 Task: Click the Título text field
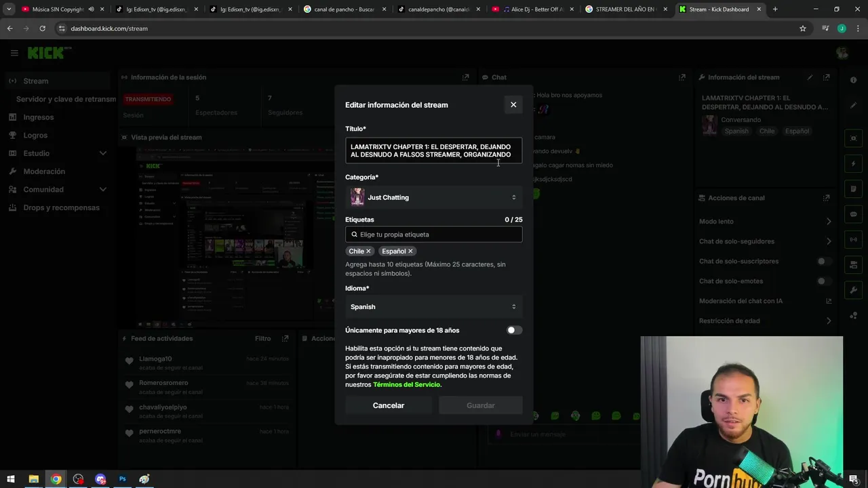click(x=433, y=150)
